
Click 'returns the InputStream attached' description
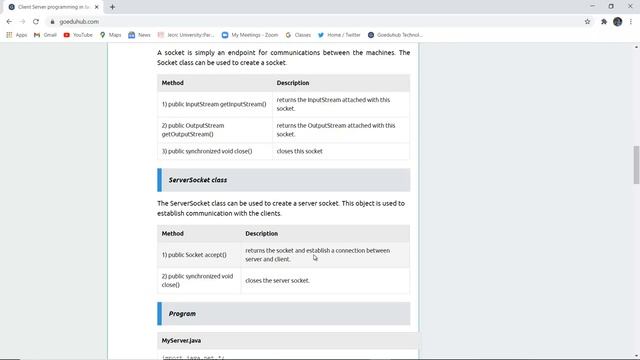(x=341, y=104)
